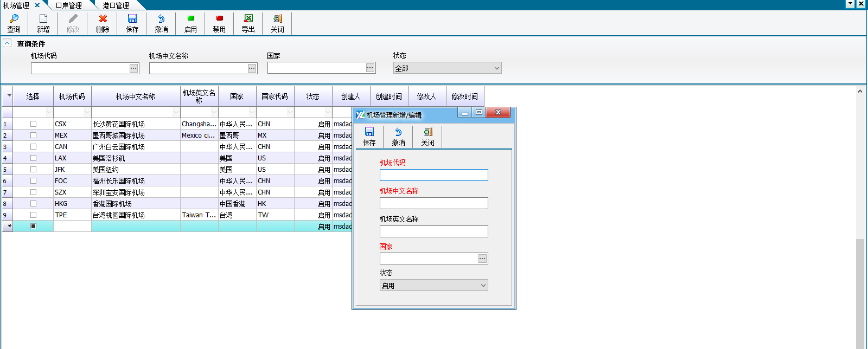Sort by the 创建时间 column header
Image resolution: width=868 pixels, height=349 pixels.
tap(389, 96)
